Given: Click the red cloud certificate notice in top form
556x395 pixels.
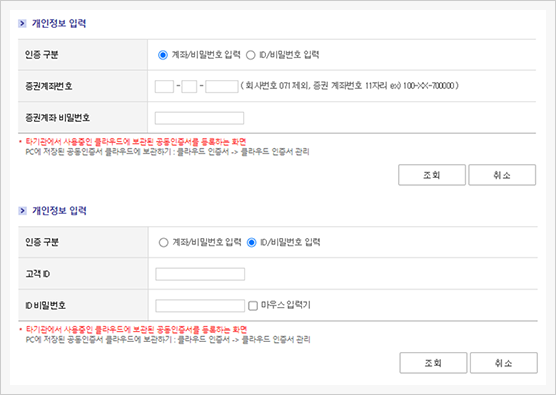Looking at the screenshot, I should pos(136,142).
